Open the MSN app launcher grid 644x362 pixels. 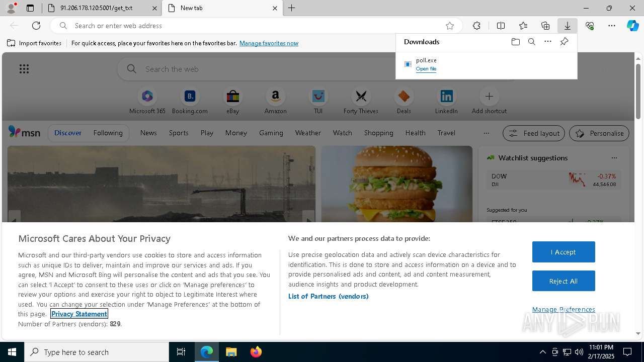pos(24,69)
